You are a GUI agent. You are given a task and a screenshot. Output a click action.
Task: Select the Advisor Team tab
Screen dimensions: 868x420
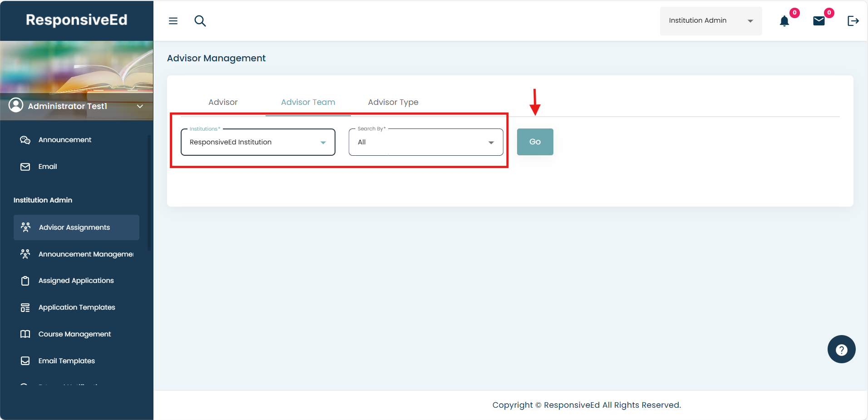(x=308, y=102)
